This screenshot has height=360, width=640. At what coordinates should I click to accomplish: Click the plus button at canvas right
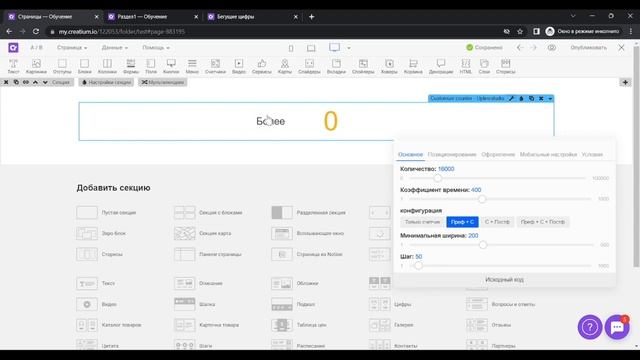(x=625, y=82)
